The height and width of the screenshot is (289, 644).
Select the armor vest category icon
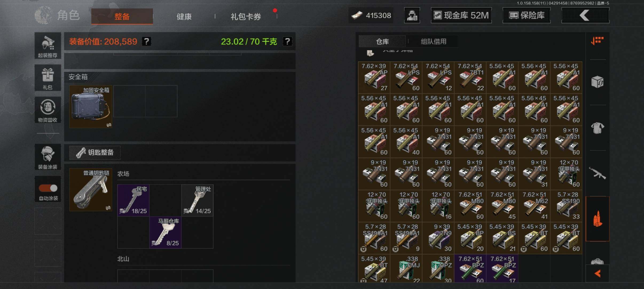tap(597, 128)
